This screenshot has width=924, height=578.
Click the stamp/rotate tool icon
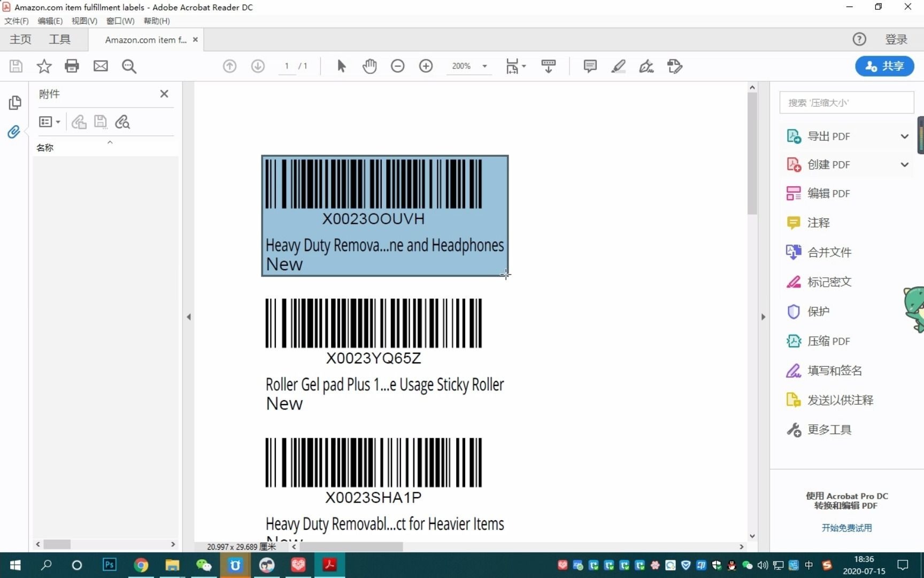pos(675,66)
